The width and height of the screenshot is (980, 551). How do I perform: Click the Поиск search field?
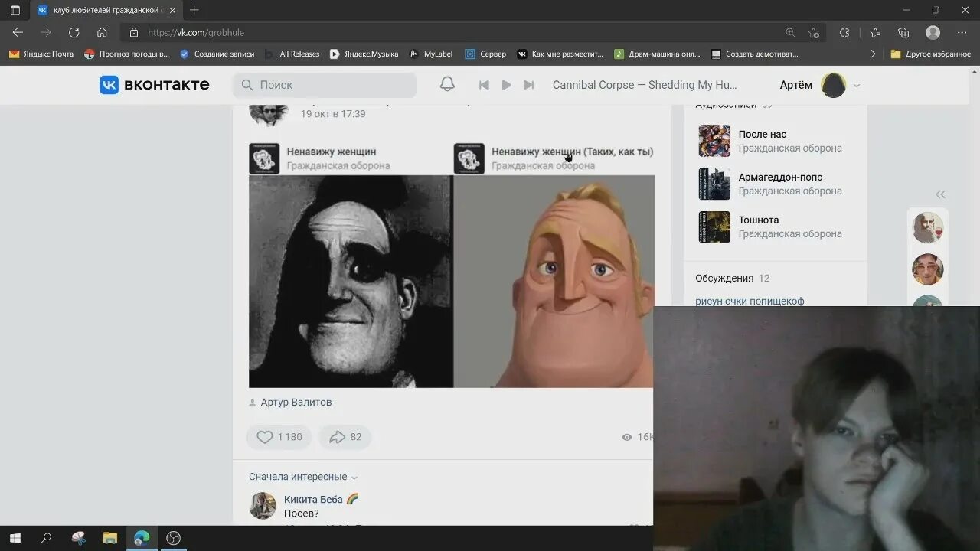[x=325, y=85]
